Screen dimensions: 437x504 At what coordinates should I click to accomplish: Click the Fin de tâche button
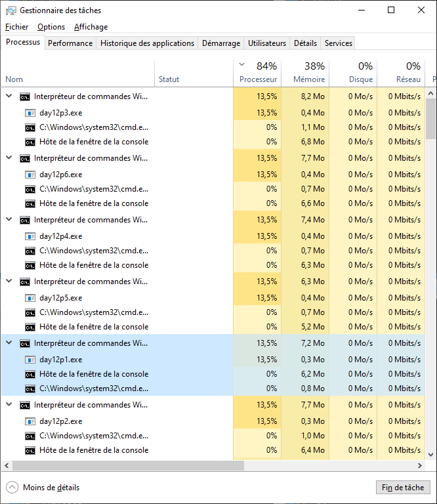point(403,488)
